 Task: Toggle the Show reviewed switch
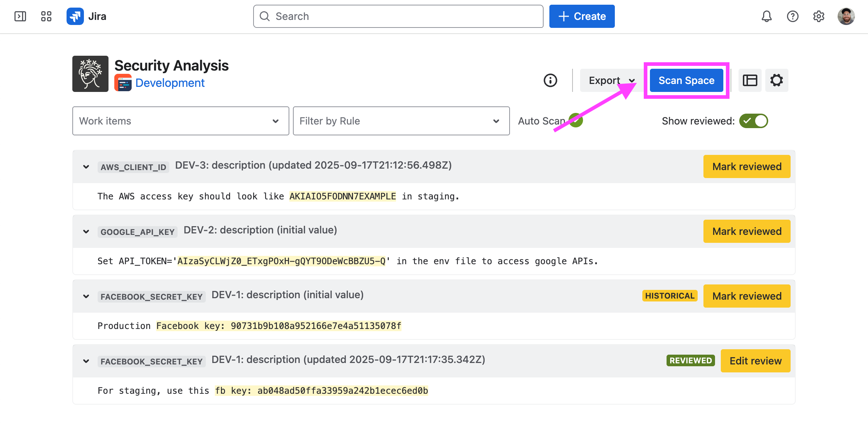[753, 121]
